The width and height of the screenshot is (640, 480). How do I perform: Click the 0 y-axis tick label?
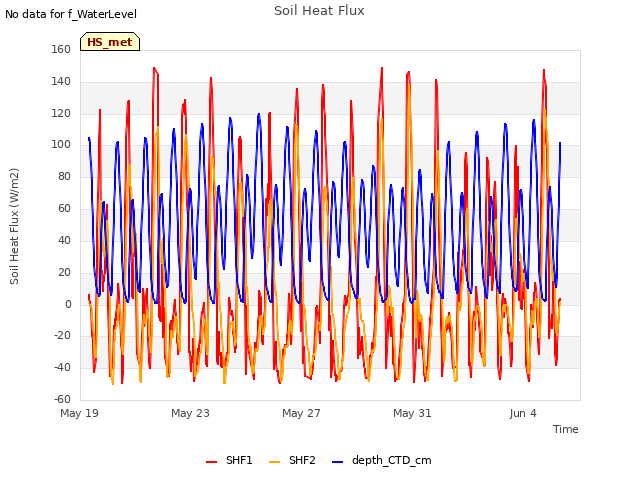68,304
